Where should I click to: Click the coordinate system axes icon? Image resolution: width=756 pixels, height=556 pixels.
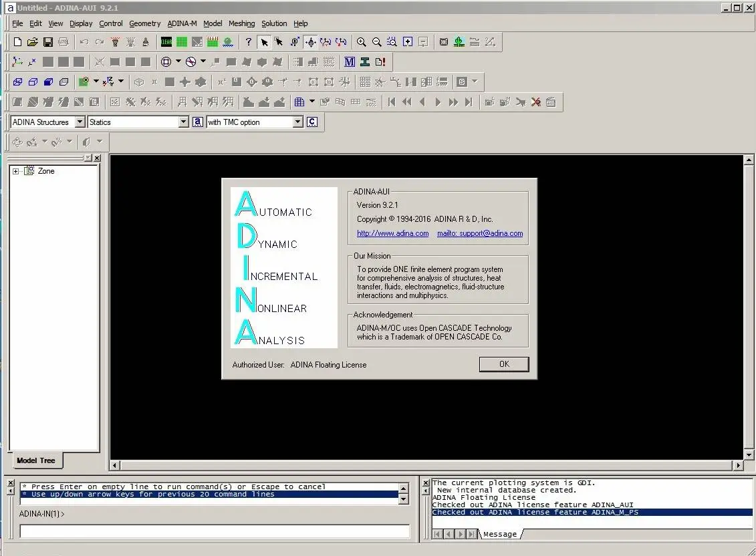(17, 61)
